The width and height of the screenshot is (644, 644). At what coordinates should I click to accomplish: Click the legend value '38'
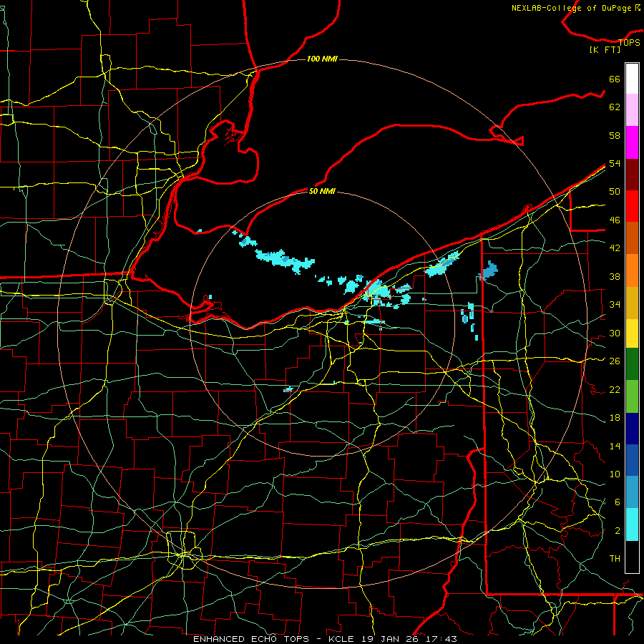[x=615, y=276]
